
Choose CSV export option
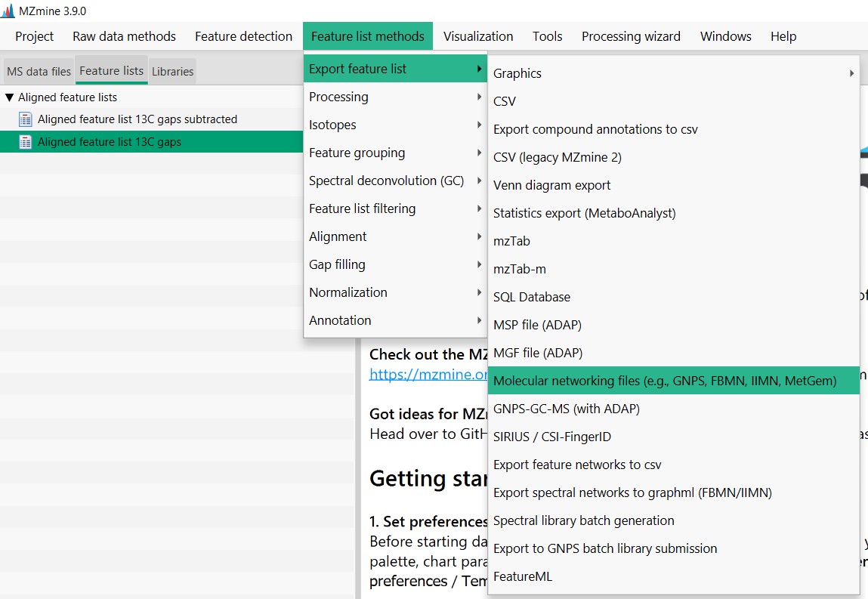click(505, 101)
